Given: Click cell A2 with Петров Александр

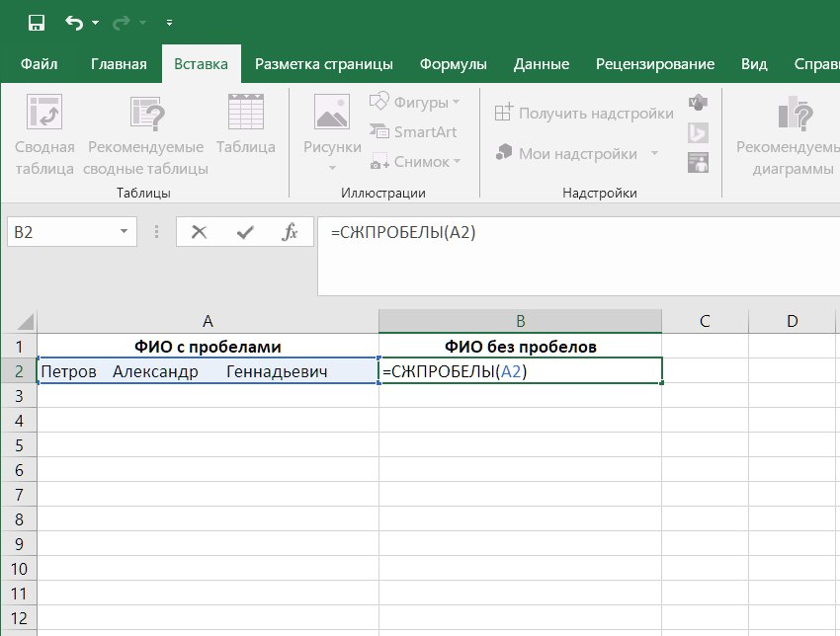Looking at the screenshot, I should click(x=208, y=371).
